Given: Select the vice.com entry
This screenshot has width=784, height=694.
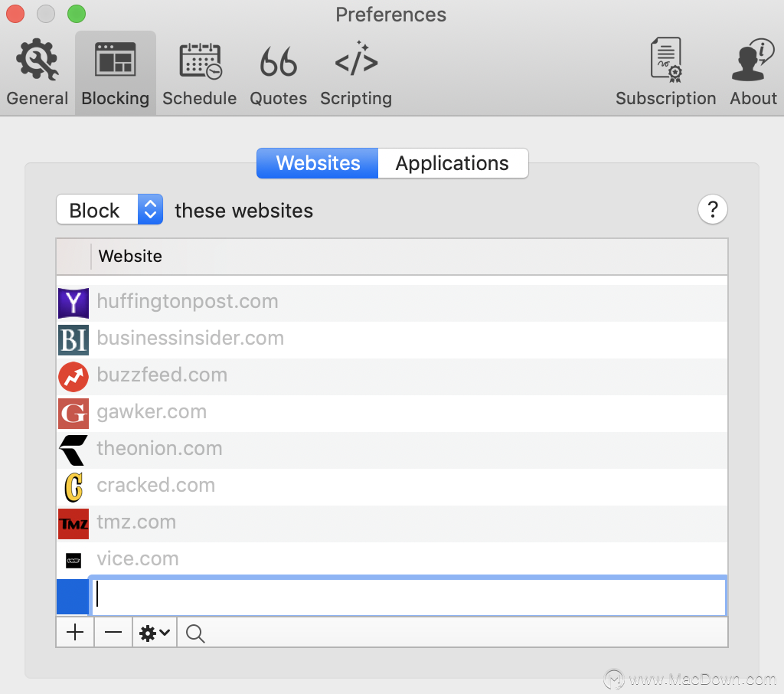Looking at the screenshot, I should click(x=392, y=561).
